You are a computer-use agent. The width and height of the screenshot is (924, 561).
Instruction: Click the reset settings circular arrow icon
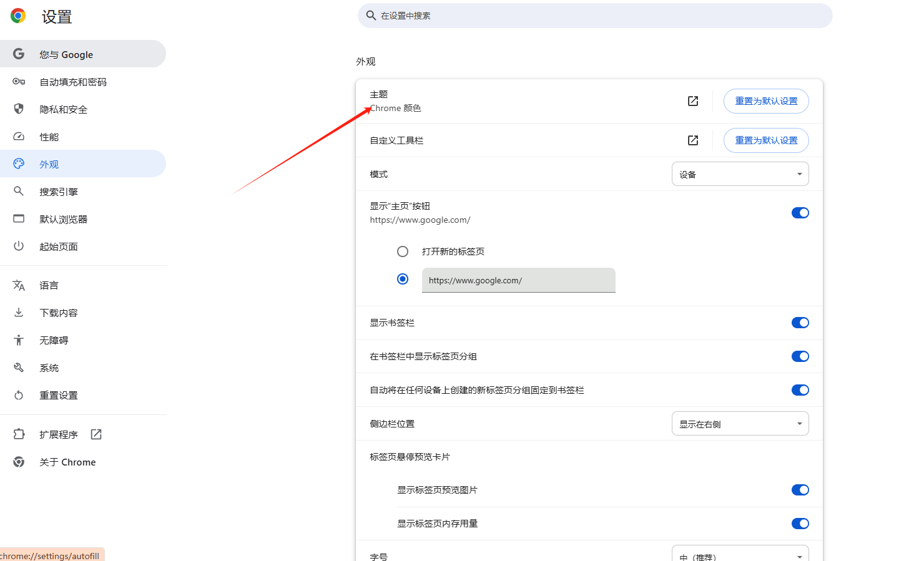point(19,395)
